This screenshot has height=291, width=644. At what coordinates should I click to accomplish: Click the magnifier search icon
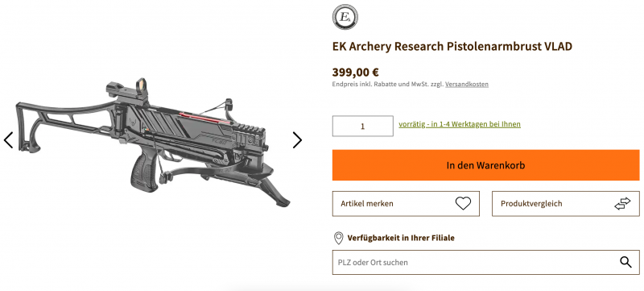click(x=625, y=262)
